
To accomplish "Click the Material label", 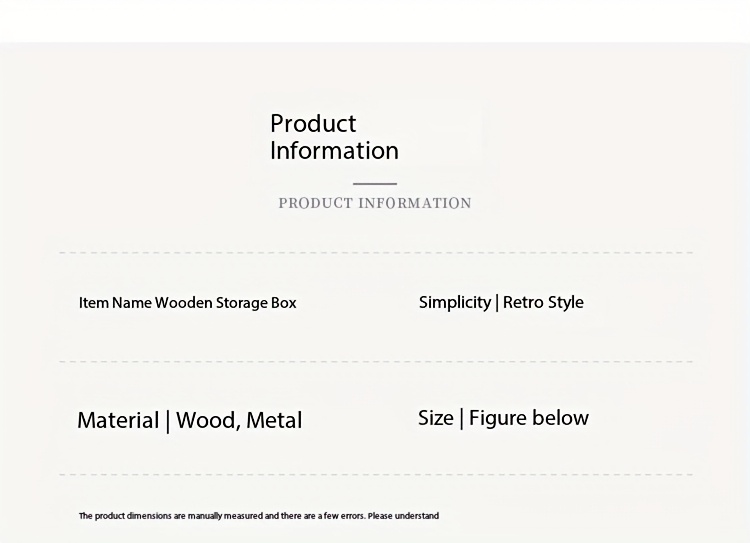I will pyautogui.click(x=118, y=421).
